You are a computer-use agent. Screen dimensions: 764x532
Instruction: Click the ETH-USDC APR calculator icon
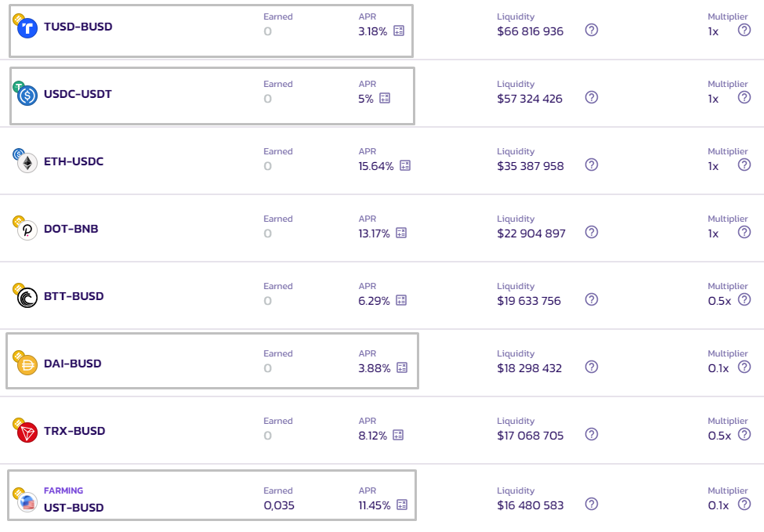405,165
